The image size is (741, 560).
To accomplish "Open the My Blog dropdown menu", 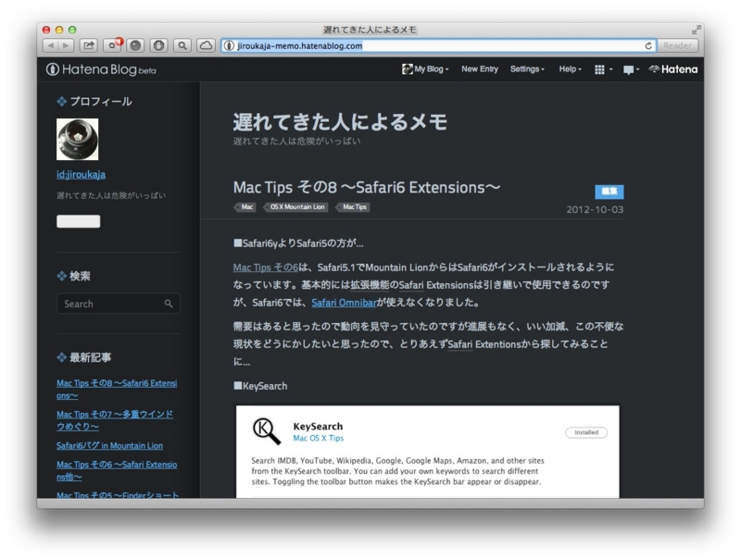I will tap(425, 68).
